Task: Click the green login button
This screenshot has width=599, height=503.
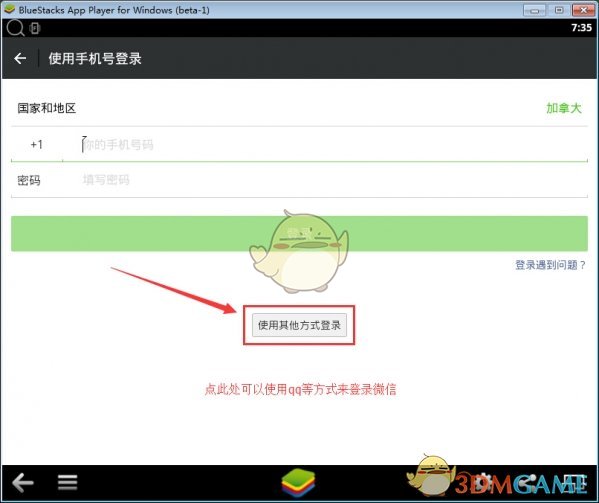Action: click(299, 233)
